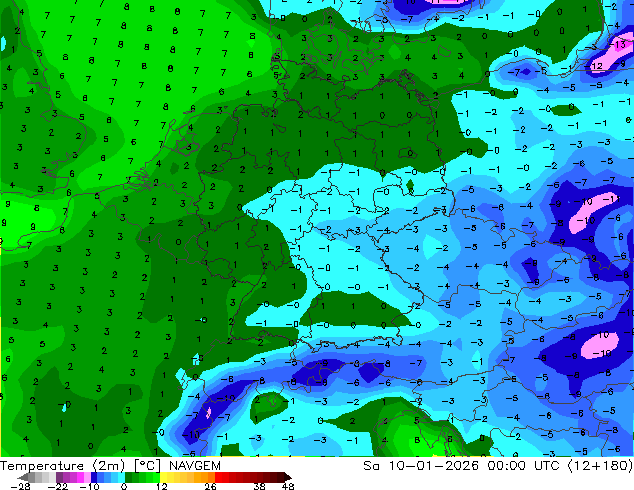Click the date '10-01-2026' in the footer
The image size is (634, 490).
point(433,466)
